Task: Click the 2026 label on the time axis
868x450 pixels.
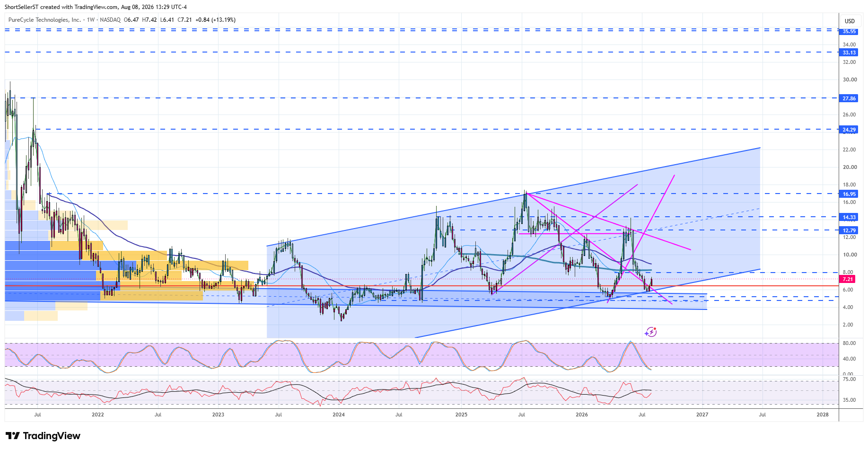Action: coord(582,415)
